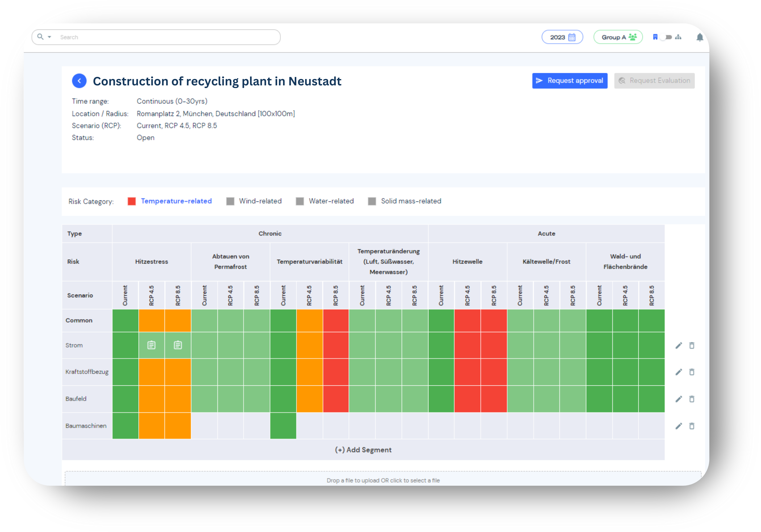Click the copy icon on Strom RCP 4.5

click(152, 346)
